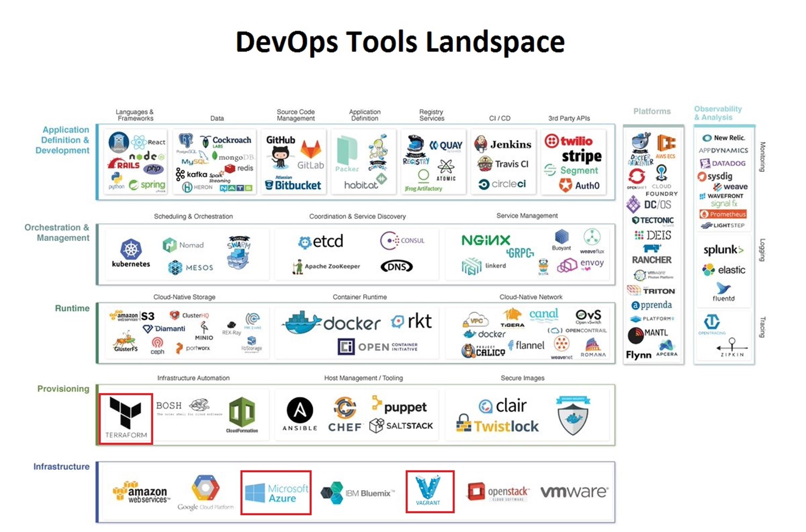806x532 pixels.
Task: Select the IBM Bluemix logo
Action: point(357,493)
